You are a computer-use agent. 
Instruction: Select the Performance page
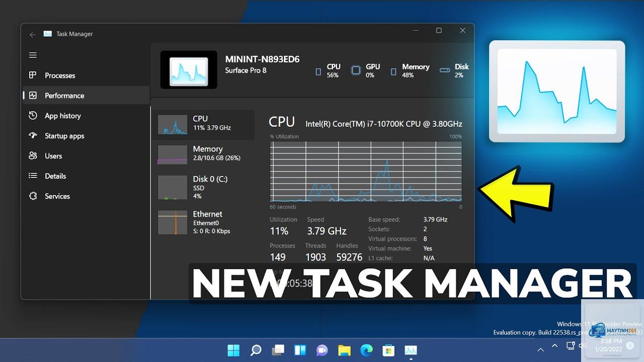click(86, 96)
